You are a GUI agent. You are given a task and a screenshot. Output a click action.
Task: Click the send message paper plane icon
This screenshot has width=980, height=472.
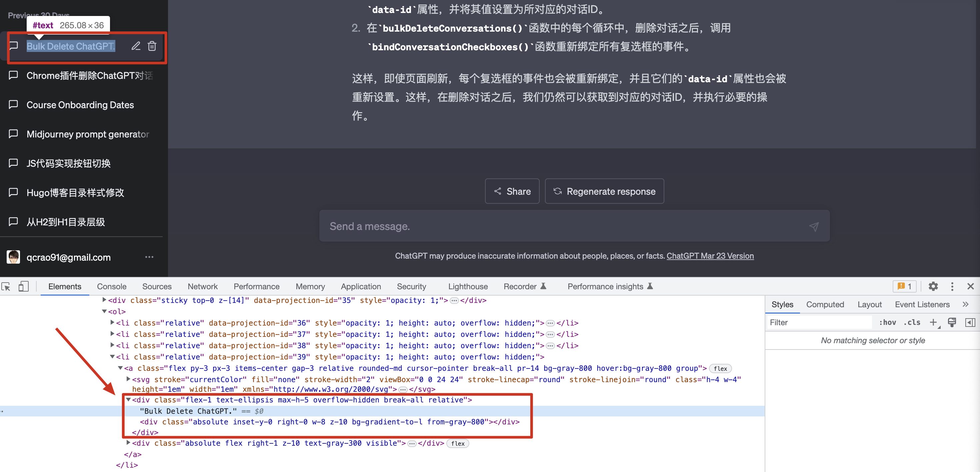[813, 226]
